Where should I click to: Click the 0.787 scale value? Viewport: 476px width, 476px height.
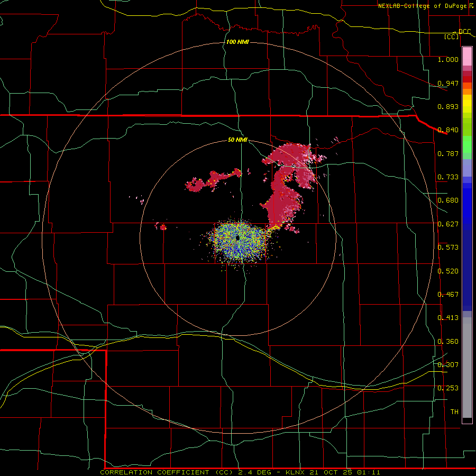pyautogui.click(x=448, y=153)
